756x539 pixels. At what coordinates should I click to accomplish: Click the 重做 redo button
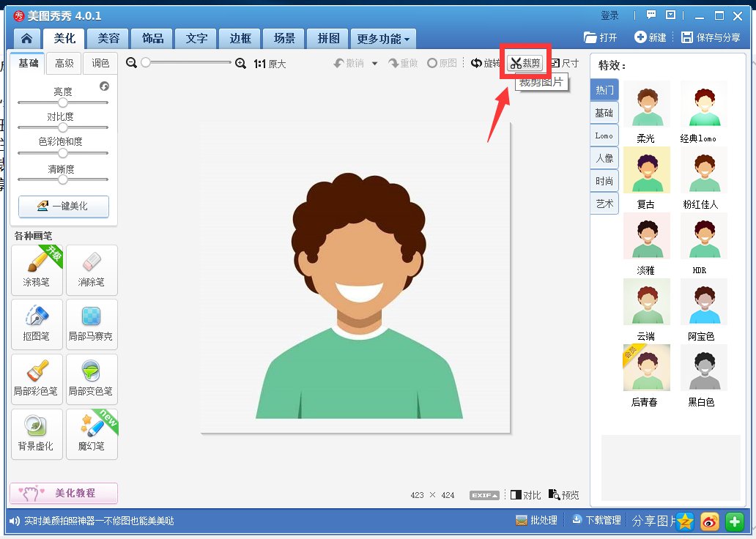tap(403, 63)
